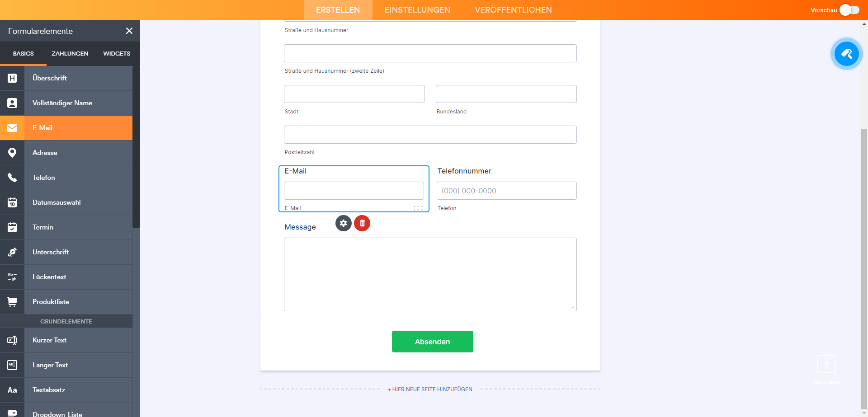Delete the E-Mail field with trash icon
Screen dimensions: 868x417
click(362, 223)
